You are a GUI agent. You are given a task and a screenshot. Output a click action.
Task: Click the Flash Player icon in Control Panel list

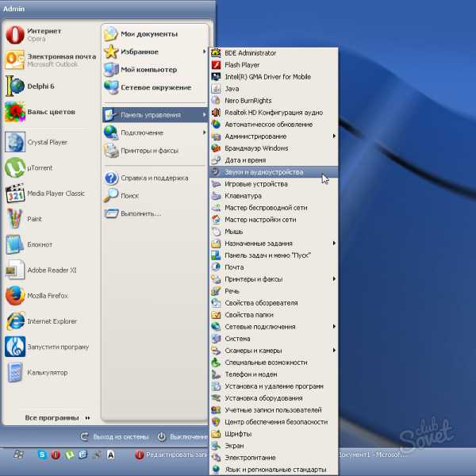pos(216,65)
